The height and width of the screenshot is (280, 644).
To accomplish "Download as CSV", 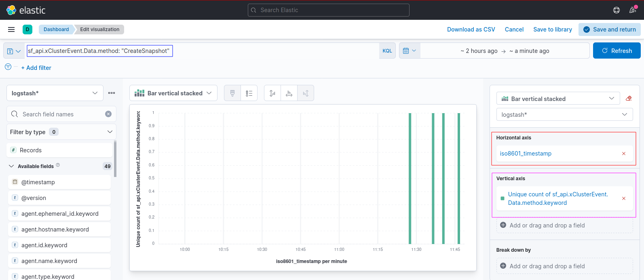I will (471, 29).
